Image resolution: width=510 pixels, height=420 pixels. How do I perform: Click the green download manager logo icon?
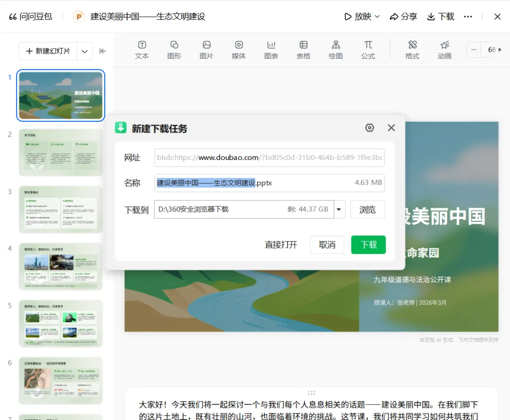121,128
